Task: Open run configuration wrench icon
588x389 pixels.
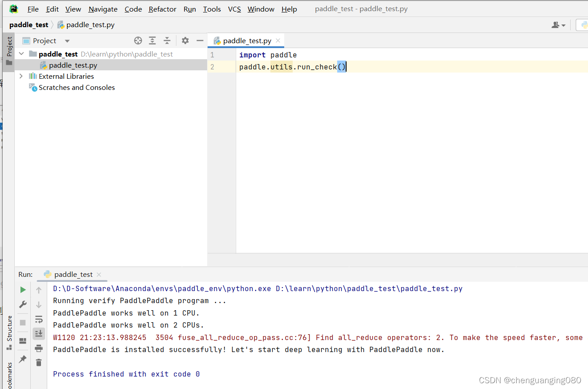Action: tap(23, 305)
